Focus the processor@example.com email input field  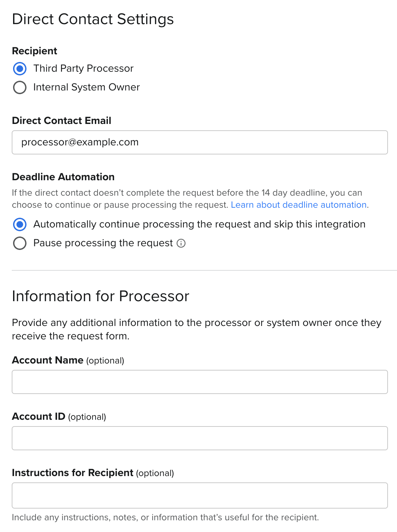pos(200,142)
